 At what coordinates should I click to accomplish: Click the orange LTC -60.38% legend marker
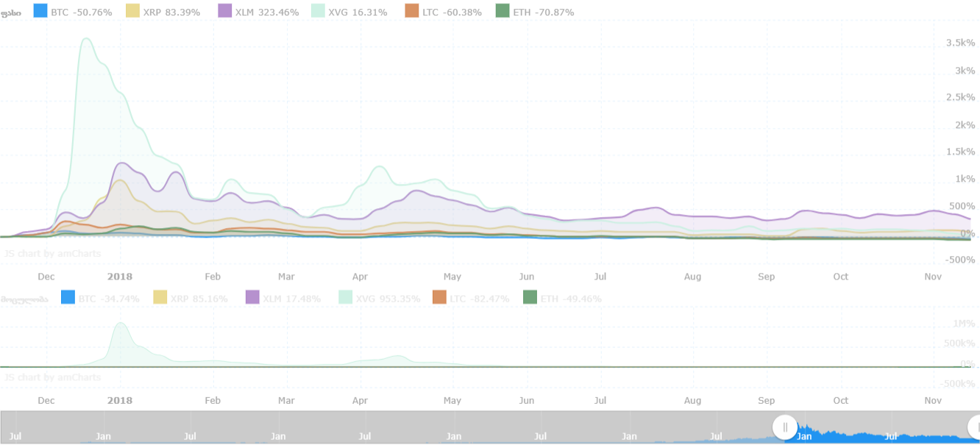coord(412,11)
